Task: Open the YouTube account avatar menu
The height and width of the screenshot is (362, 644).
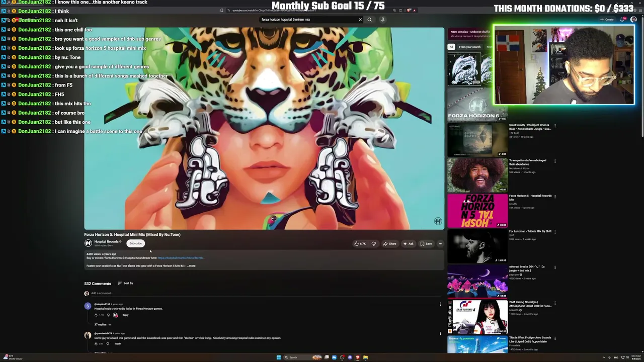Action: pyautogui.click(x=633, y=20)
